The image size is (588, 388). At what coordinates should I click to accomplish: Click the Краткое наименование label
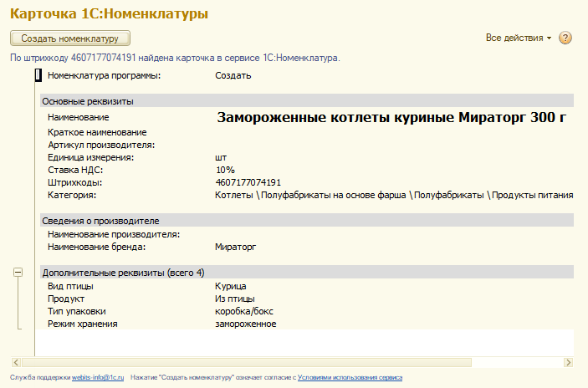[x=97, y=132]
